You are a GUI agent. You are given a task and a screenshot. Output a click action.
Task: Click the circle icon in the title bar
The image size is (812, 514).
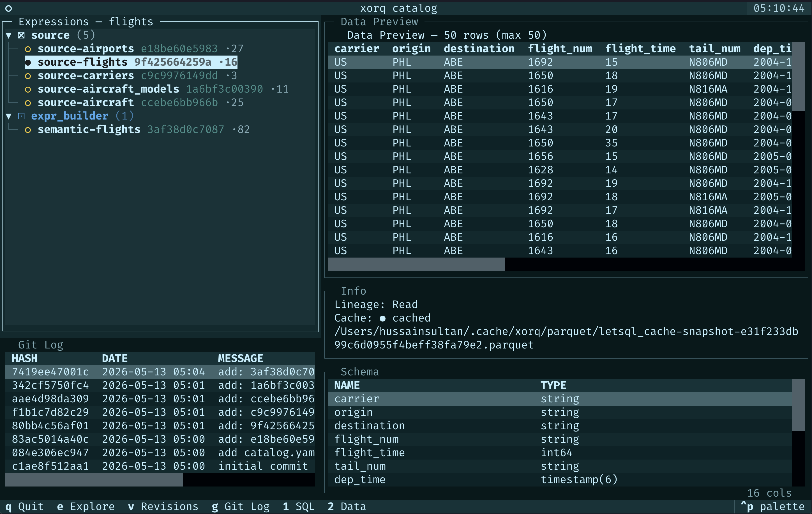pyautogui.click(x=9, y=8)
